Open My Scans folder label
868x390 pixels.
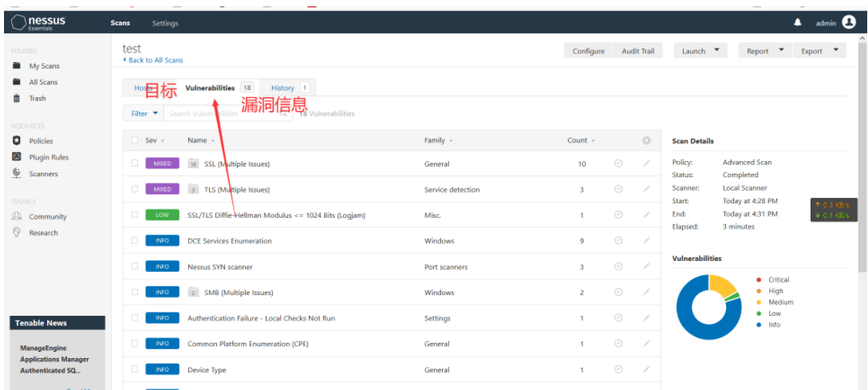click(45, 66)
